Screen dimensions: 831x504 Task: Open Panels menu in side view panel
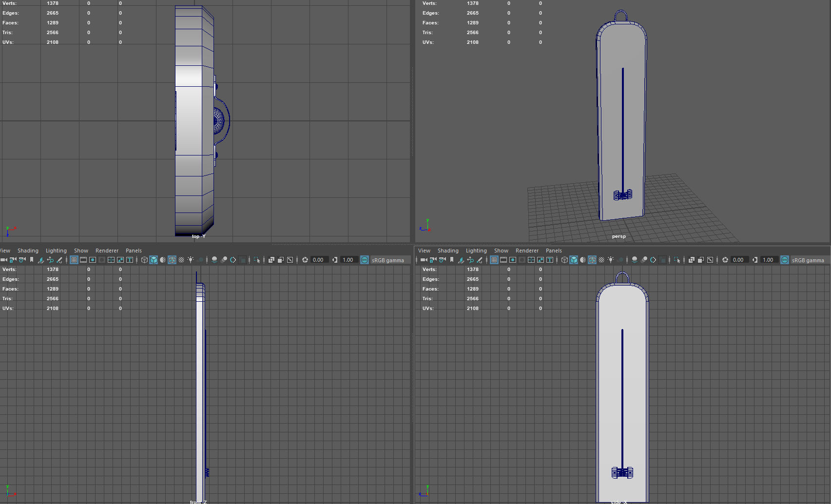tap(554, 251)
